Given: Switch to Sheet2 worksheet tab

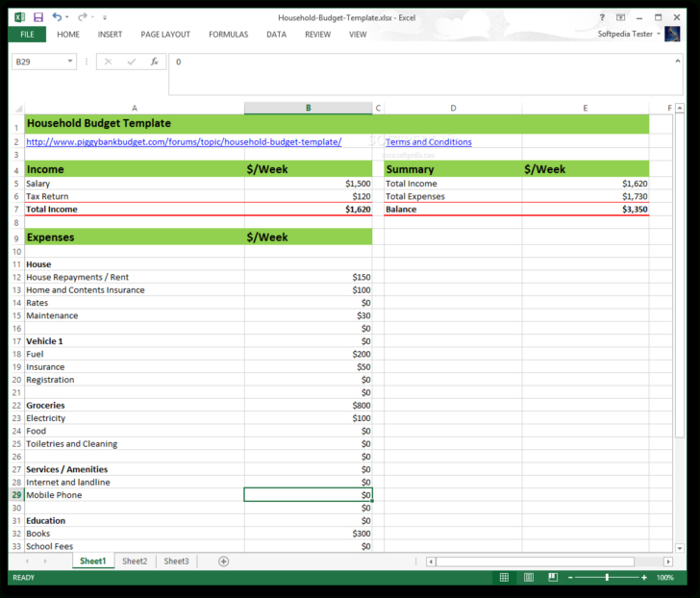Looking at the screenshot, I should point(135,561).
